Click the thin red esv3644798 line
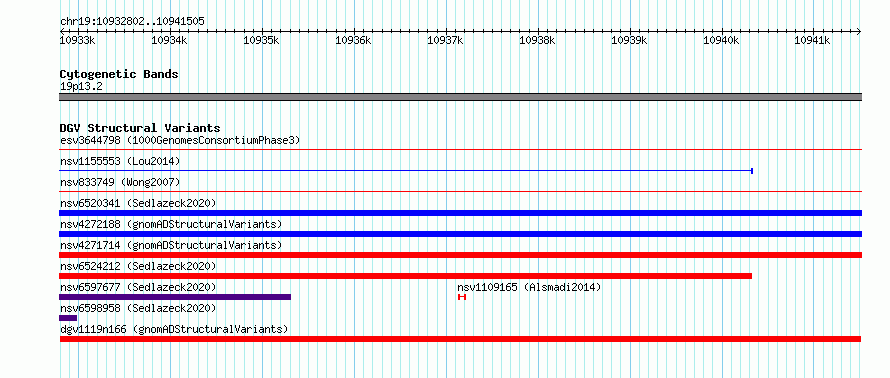890x378 pixels. click(x=460, y=150)
